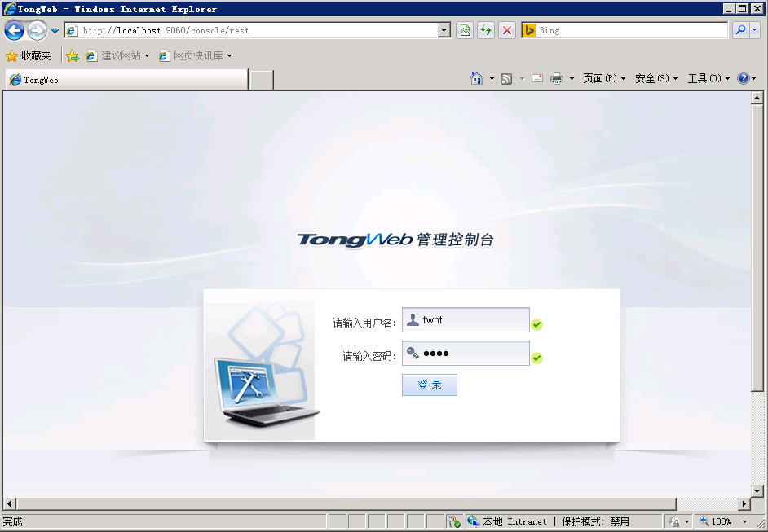Expand the address bar history dropdown
This screenshot has width=768, height=532.
[444, 30]
